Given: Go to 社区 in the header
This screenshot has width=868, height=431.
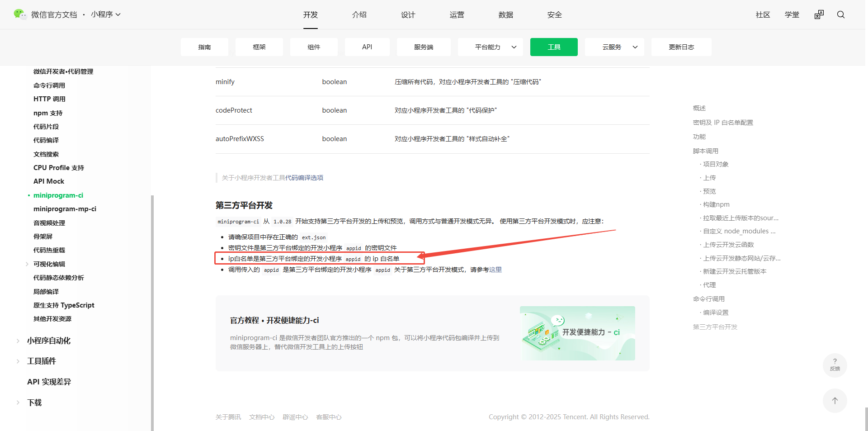Looking at the screenshot, I should [763, 14].
